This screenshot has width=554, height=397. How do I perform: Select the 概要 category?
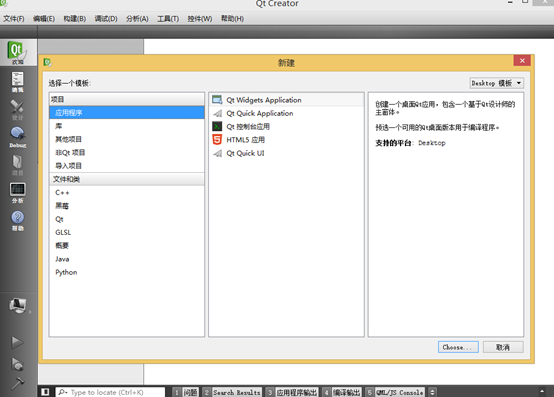pyautogui.click(x=127, y=245)
